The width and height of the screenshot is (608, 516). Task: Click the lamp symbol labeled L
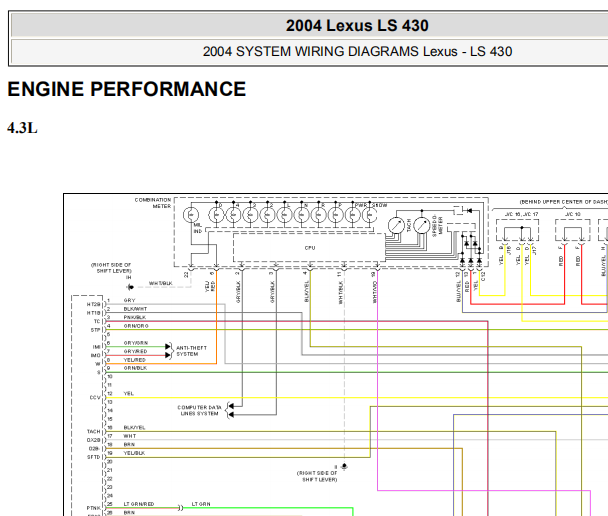(x=284, y=214)
